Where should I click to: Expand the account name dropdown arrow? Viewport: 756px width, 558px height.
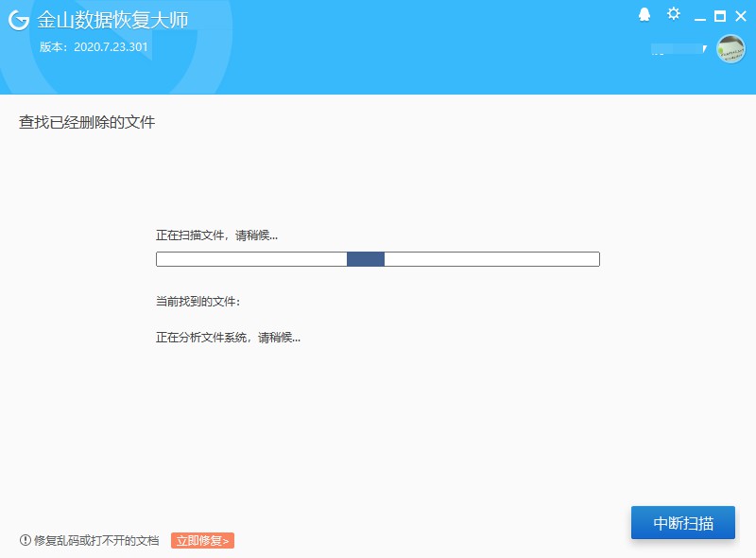(x=705, y=48)
